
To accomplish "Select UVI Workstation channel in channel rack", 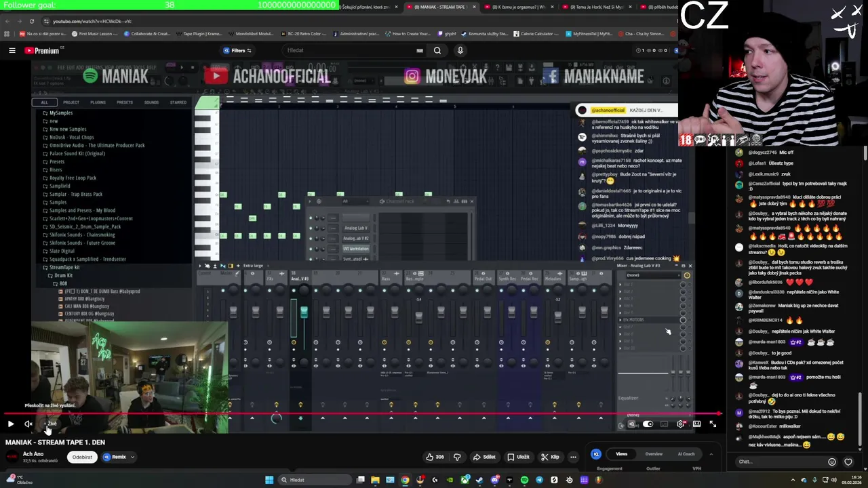I will 355,249.
